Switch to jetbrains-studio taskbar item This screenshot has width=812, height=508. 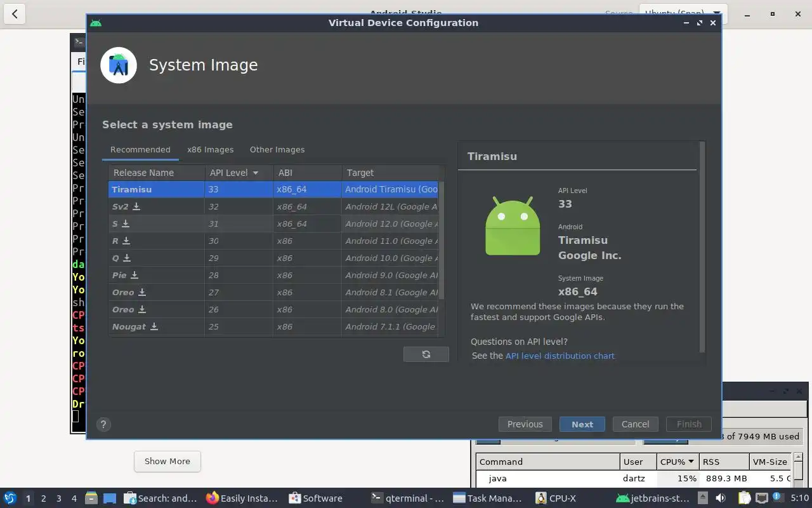click(653, 498)
